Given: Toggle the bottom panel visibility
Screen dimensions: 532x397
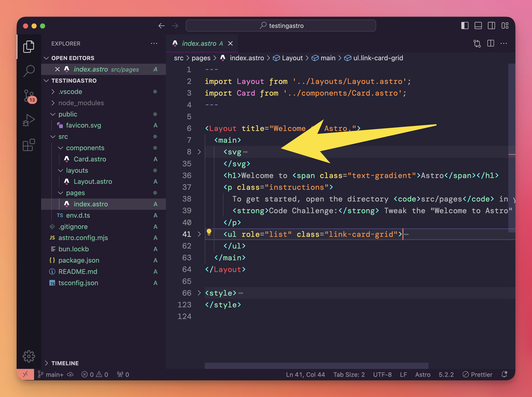Looking at the screenshot, I should pyautogui.click(x=478, y=26).
